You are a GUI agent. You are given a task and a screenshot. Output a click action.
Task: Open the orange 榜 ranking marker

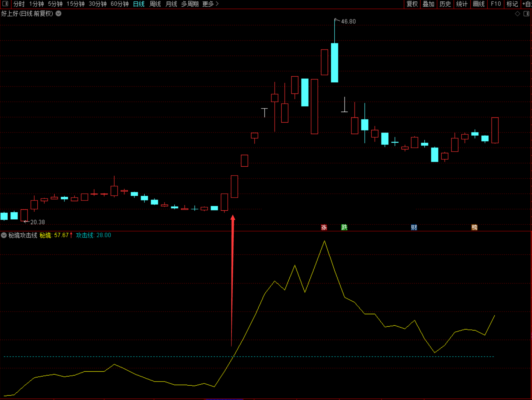[x=474, y=227]
